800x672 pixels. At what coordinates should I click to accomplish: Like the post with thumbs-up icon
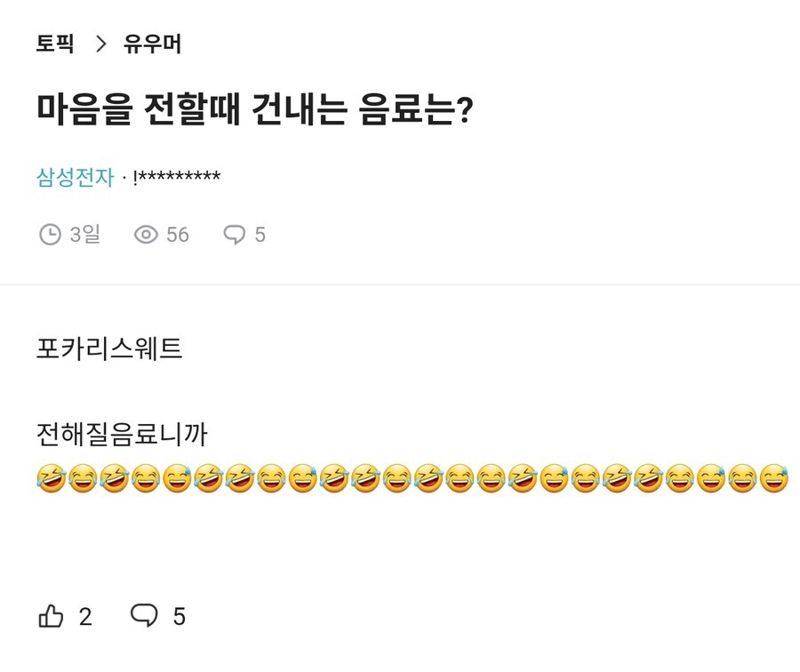coord(51,616)
